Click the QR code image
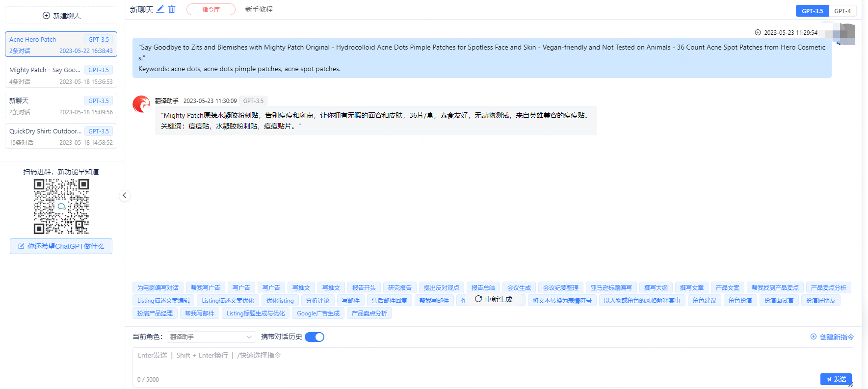The height and width of the screenshot is (389, 868). tap(61, 207)
